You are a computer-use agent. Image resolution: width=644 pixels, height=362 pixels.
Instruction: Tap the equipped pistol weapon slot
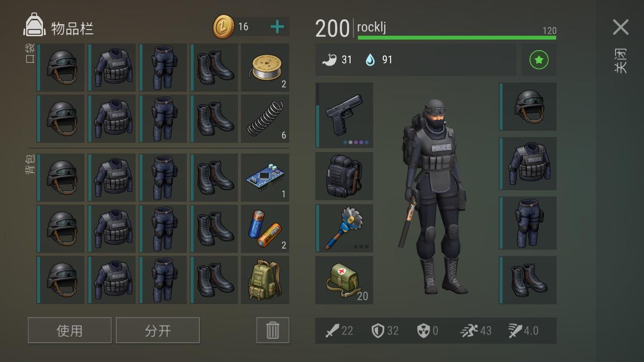[x=344, y=115]
